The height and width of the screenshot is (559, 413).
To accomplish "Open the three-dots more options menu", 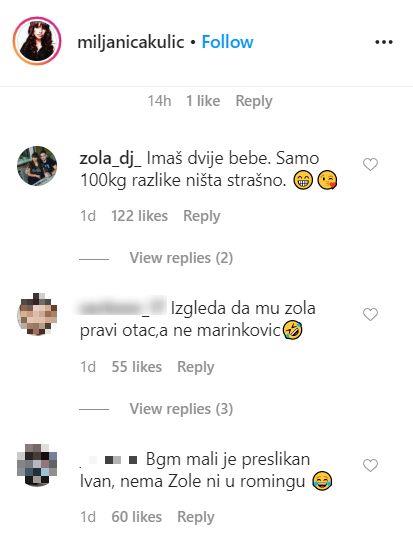I will coord(384,42).
